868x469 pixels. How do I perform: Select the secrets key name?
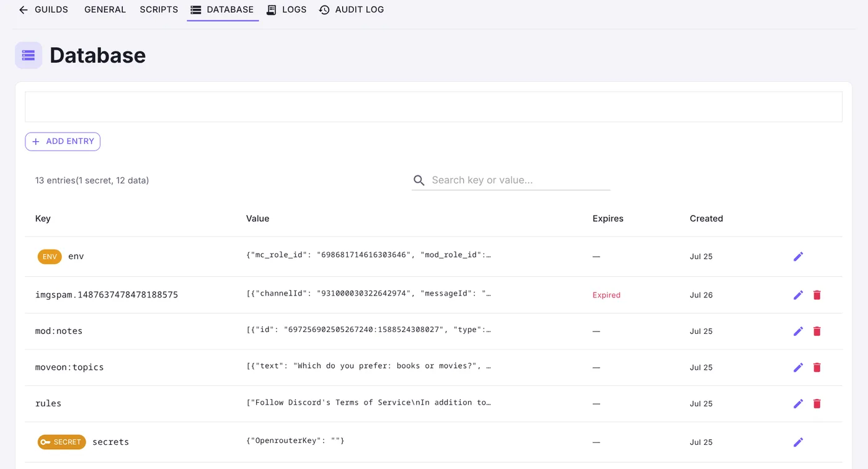pos(110,442)
